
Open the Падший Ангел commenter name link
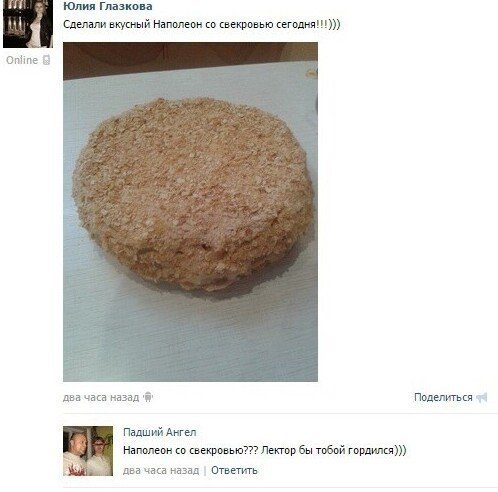160,432
